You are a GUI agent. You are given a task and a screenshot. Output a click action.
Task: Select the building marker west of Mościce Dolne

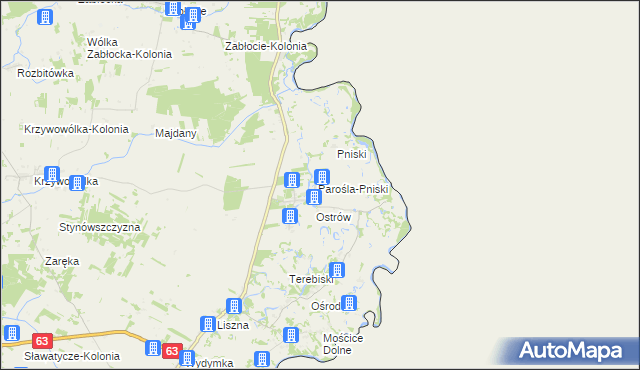tap(291, 335)
